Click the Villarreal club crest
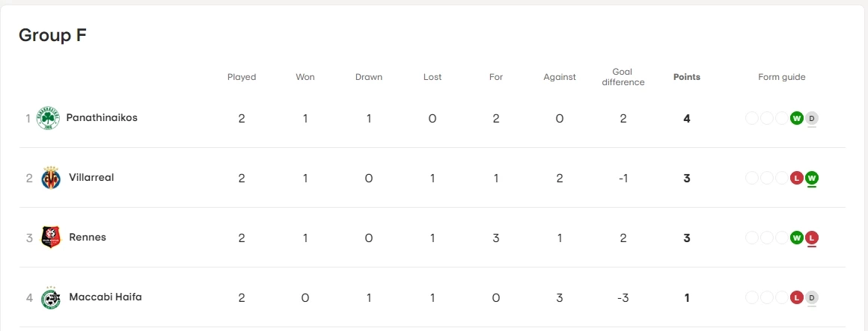Screen dimensions: 868x331 pos(51,178)
